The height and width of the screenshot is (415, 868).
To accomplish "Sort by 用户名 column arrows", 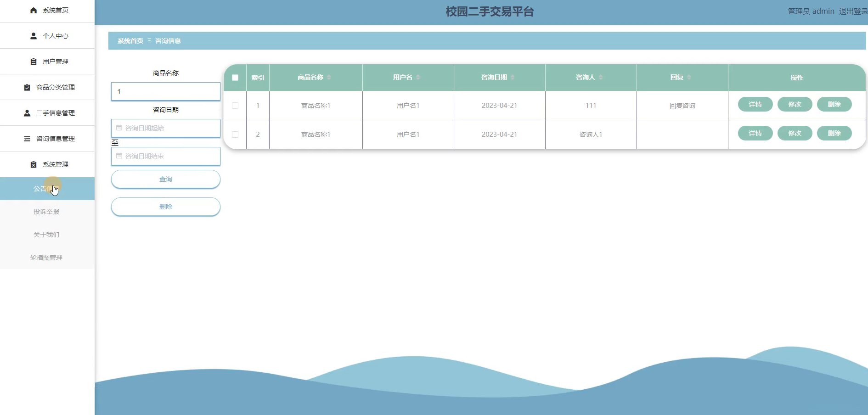I will tap(418, 77).
